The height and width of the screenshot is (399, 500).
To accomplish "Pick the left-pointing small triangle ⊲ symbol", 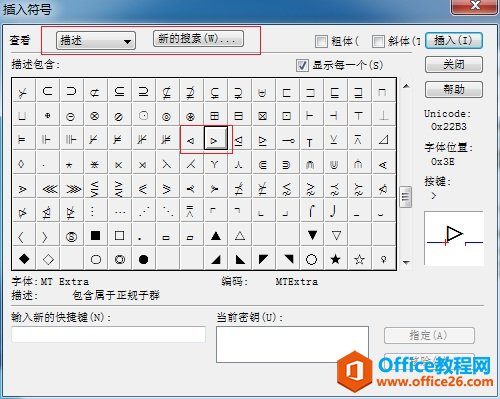I will pos(191,140).
